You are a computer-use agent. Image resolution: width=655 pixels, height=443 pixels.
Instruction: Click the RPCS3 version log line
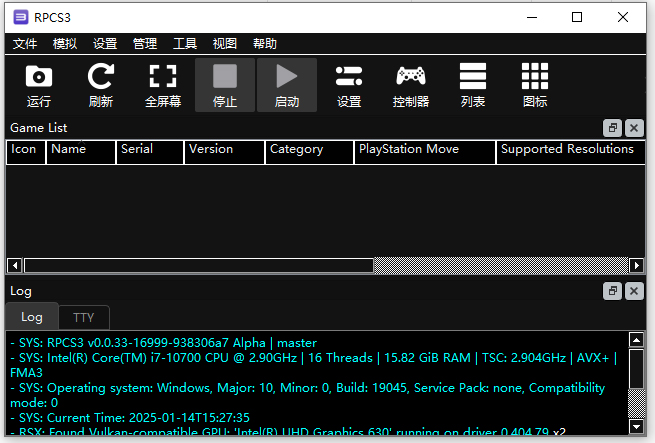click(x=163, y=343)
